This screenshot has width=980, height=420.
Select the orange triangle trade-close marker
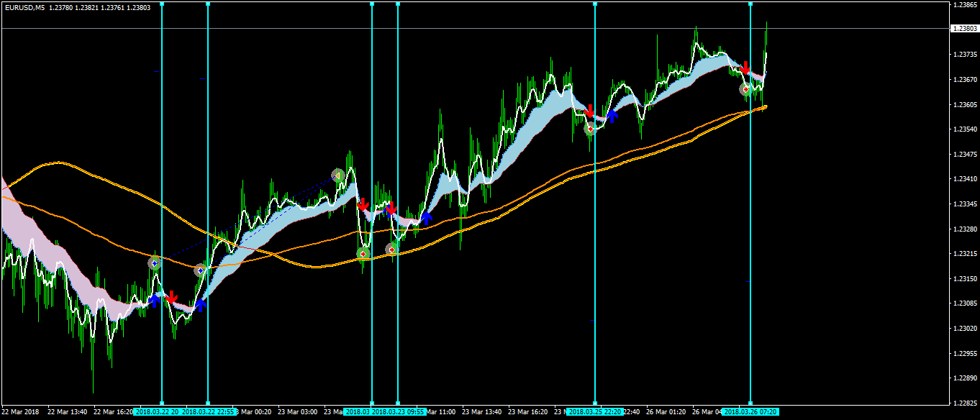[338, 175]
